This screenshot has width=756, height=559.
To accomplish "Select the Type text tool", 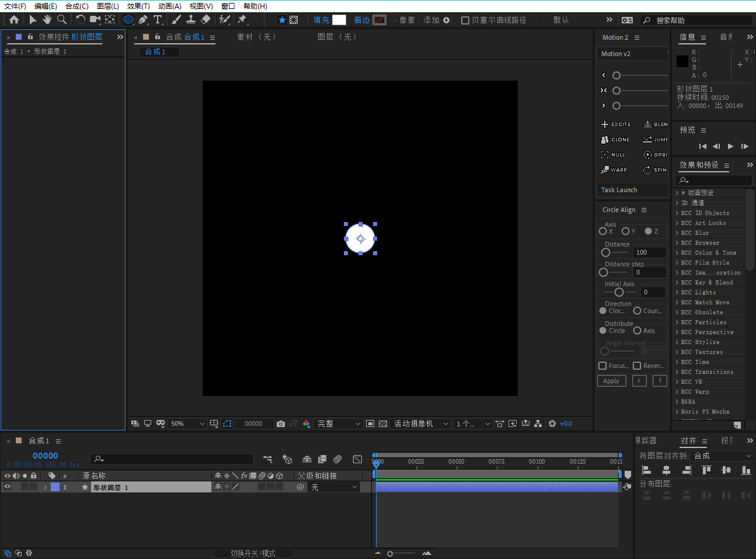I will pos(158,20).
